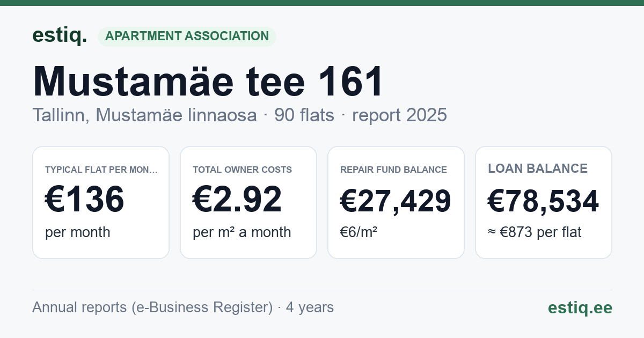Viewport: 644px width, 338px height.
Task: Click the '≈ €873 per flat' caption
Action: pos(535,232)
